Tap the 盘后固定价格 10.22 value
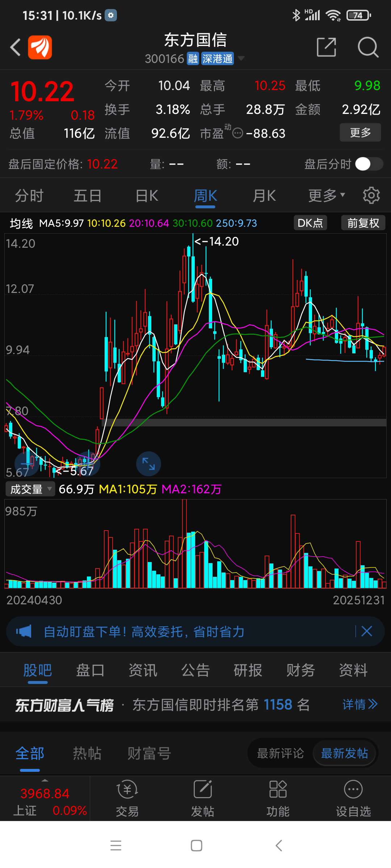Image resolution: width=391 pixels, height=868 pixels. [x=102, y=164]
